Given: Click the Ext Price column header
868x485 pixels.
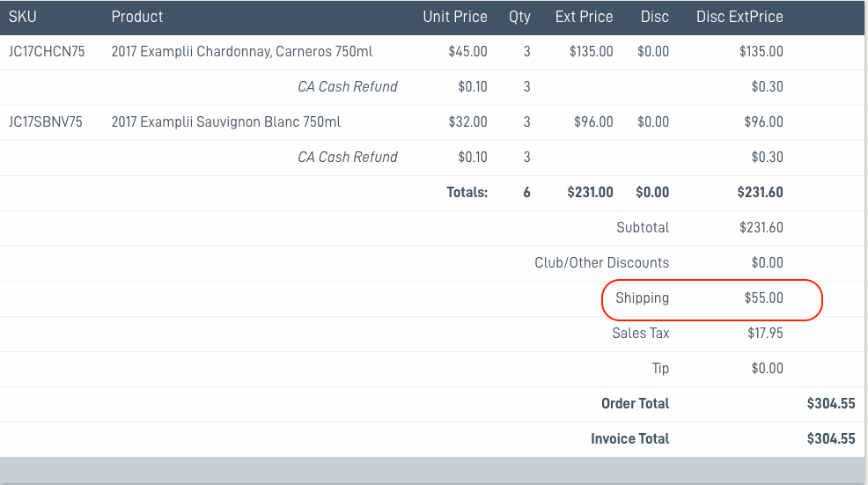Looking at the screenshot, I should tap(584, 17).
